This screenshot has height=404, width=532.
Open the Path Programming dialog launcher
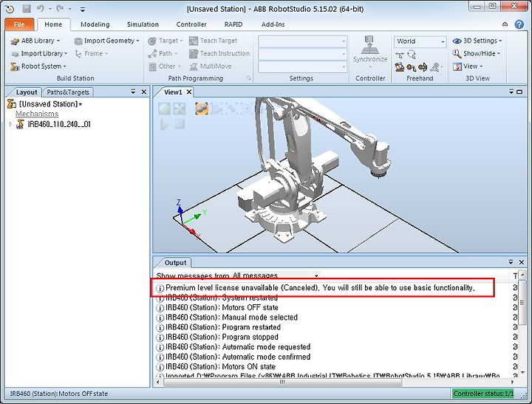[249, 79]
